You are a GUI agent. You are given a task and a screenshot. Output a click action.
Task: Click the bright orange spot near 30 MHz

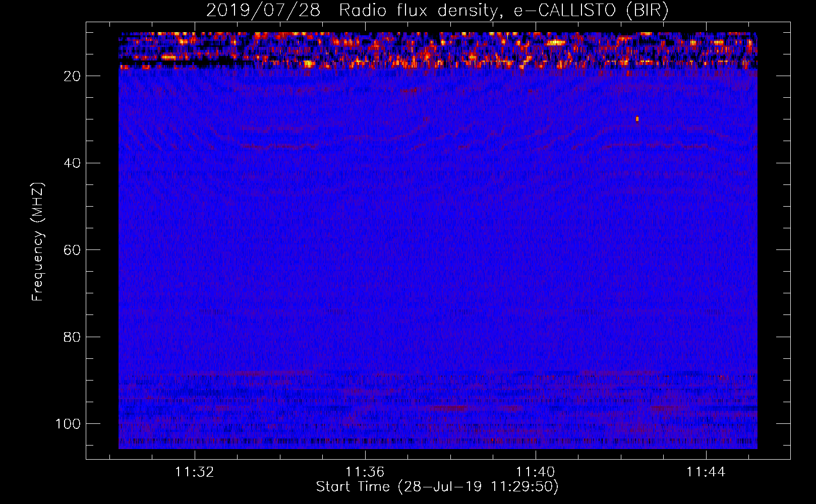point(637,119)
